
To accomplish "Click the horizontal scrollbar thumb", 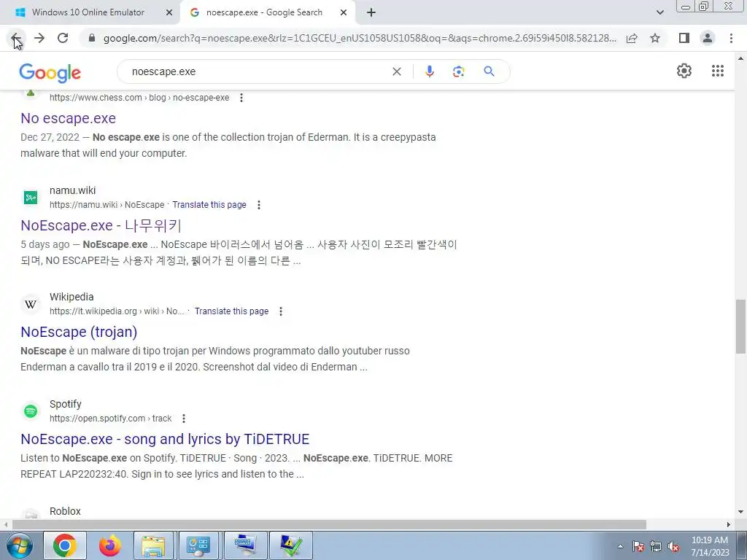I will (x=329, y=525).
